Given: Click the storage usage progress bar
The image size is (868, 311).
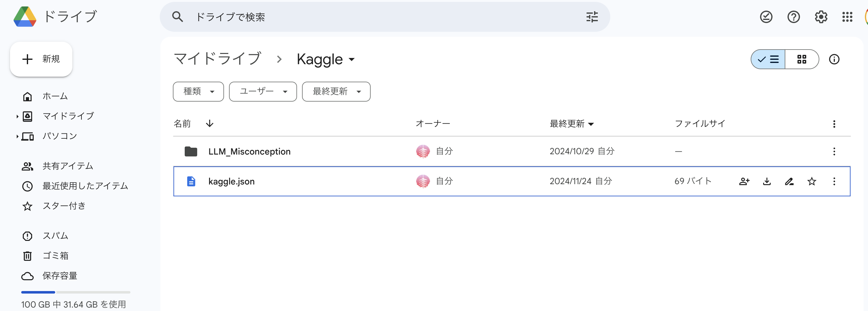Looking at the screenshot, I should tap(75, 292).
